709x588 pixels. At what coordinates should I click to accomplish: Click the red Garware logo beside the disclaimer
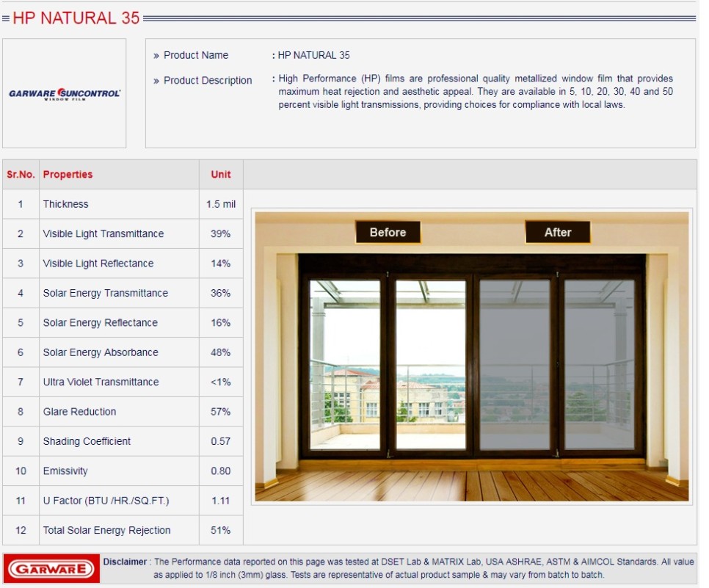[51, 569]
